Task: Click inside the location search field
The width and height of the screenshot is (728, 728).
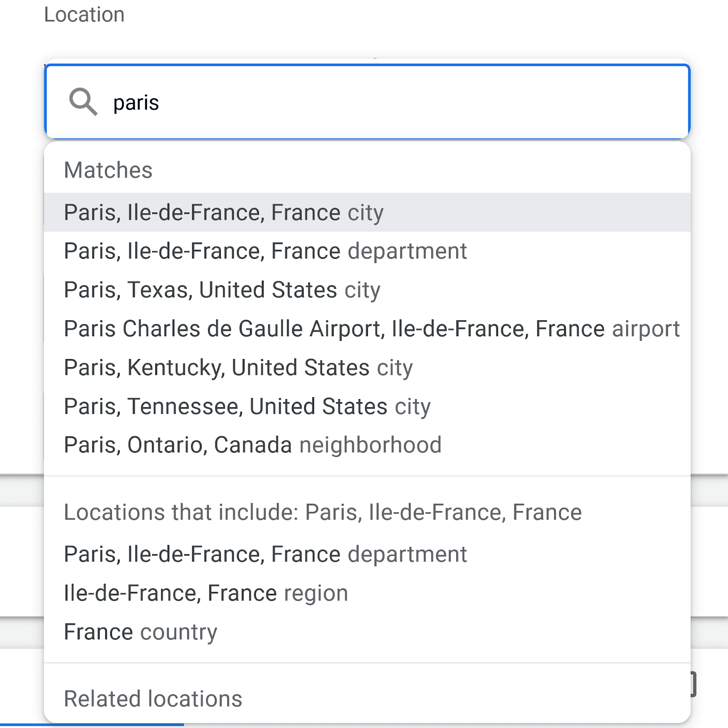Action: (x=364, y=102)
